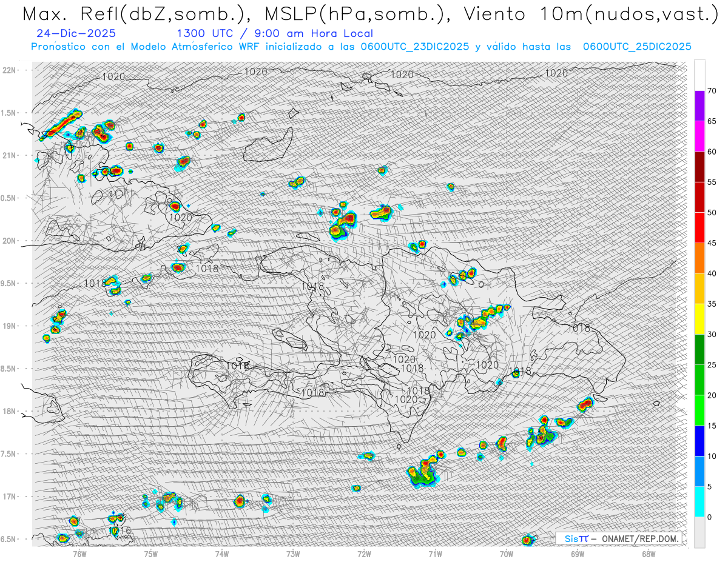
Task: Select the cyan 0–5 dBZ color bar segment
Action: tap(699, 502)
